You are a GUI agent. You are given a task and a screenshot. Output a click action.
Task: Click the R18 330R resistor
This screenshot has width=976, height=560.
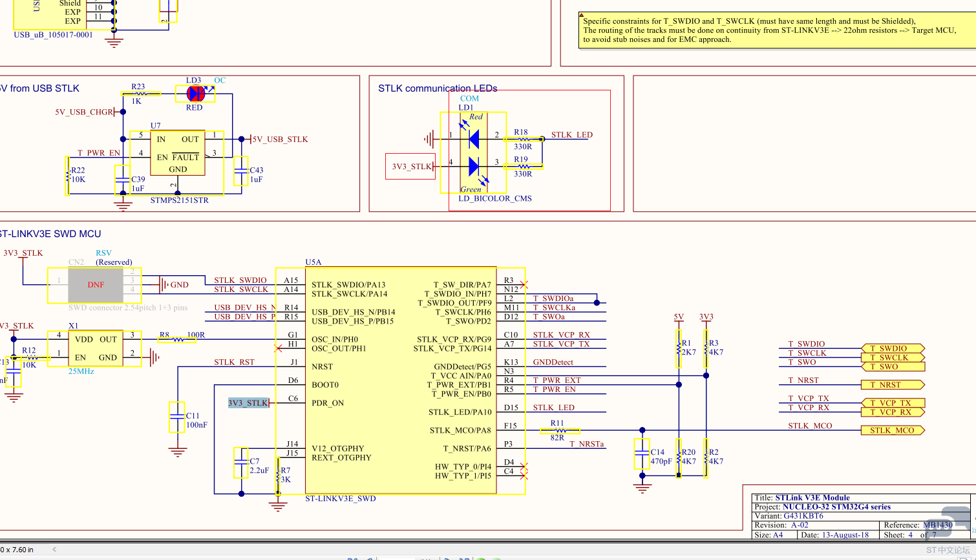(x=524, y=139)
